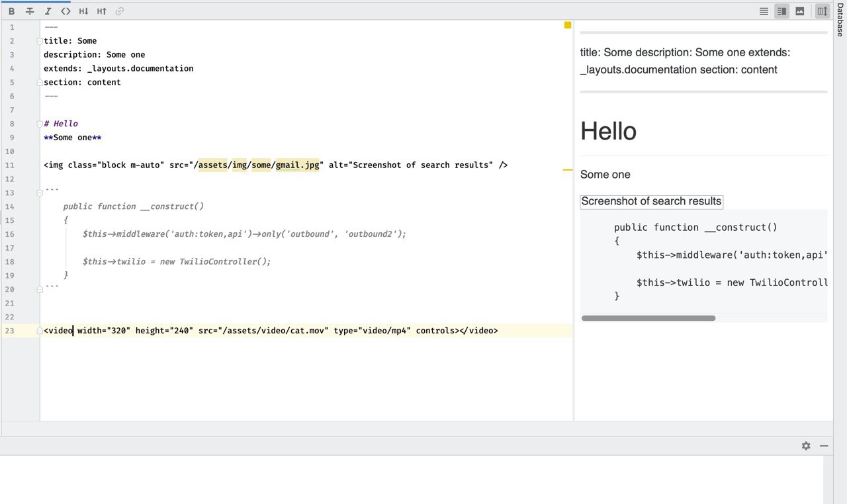
Task: Place cursor on the 'title: Some' line
Action: pos(70,41)
